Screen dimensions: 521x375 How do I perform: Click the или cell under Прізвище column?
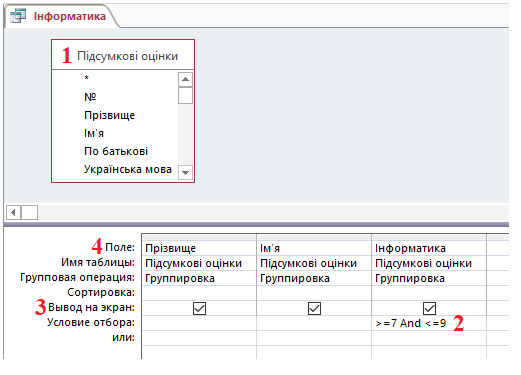(199, 338)
